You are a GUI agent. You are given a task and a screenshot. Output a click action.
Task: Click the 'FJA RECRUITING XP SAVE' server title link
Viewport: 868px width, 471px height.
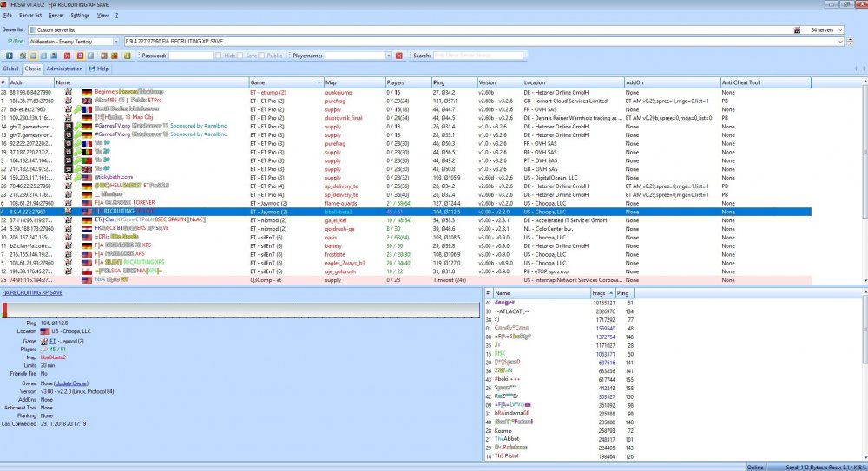click(32, 292)
